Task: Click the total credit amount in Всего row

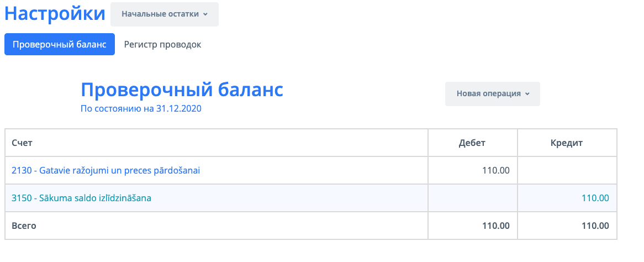Action: pyautogui.click(x=595, y=226)
